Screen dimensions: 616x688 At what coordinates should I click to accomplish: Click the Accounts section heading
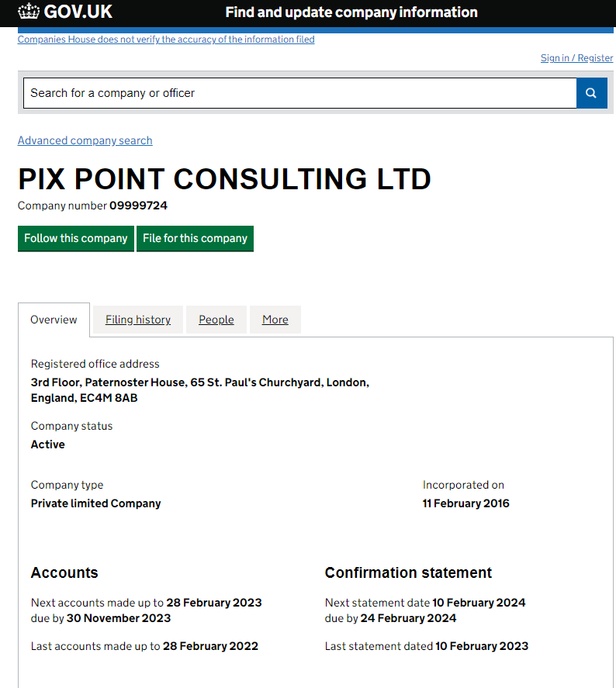point(64,573)
